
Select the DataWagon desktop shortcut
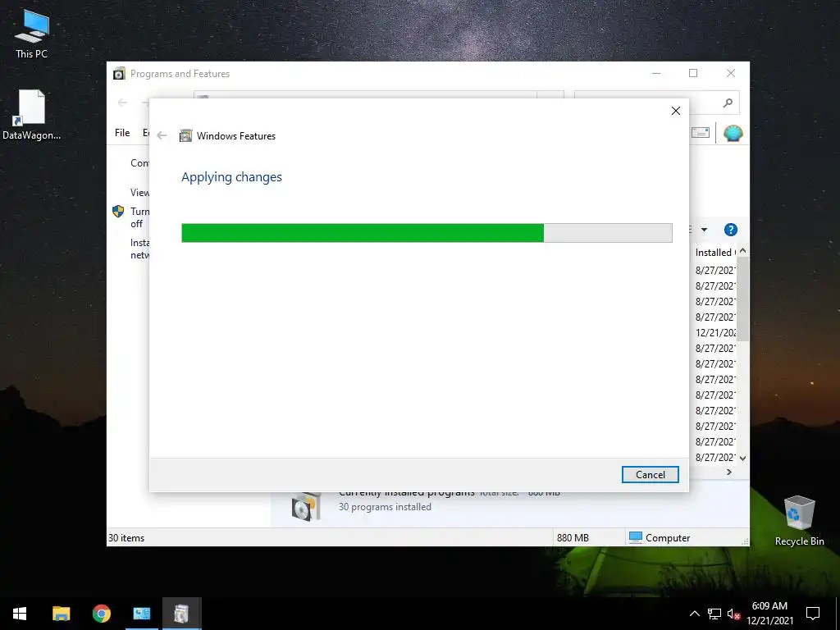click(x=32, y=115)
